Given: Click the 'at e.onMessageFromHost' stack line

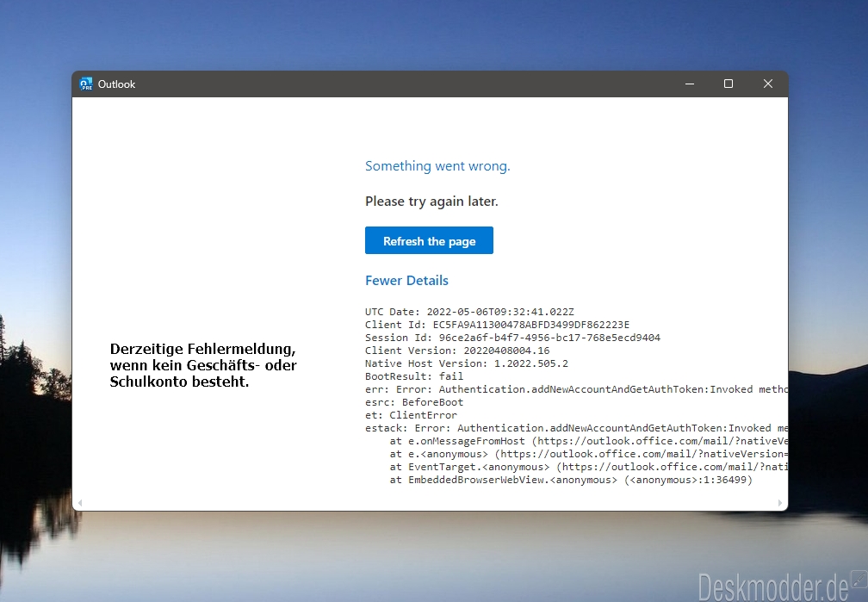Looking at the screenshot, I should (x=588, y=441).
